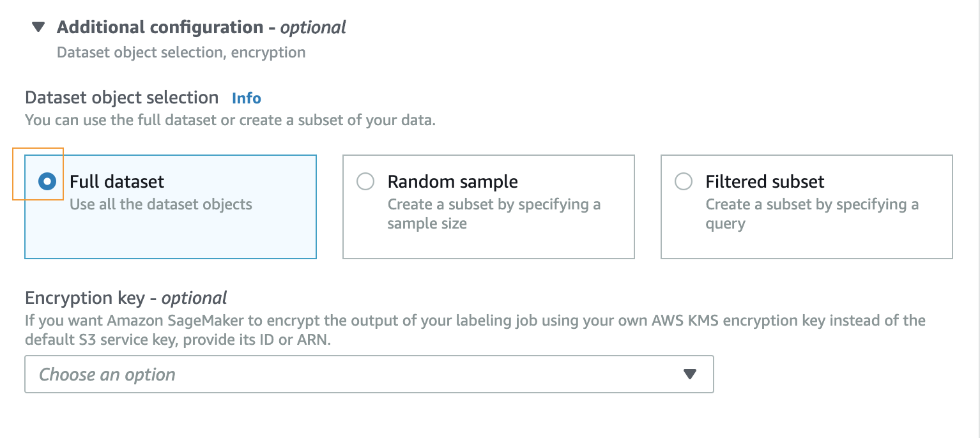This screenshot has width=980, height=438.
Task: Select the Random sample radio button
Action: [x=365, y=182]
